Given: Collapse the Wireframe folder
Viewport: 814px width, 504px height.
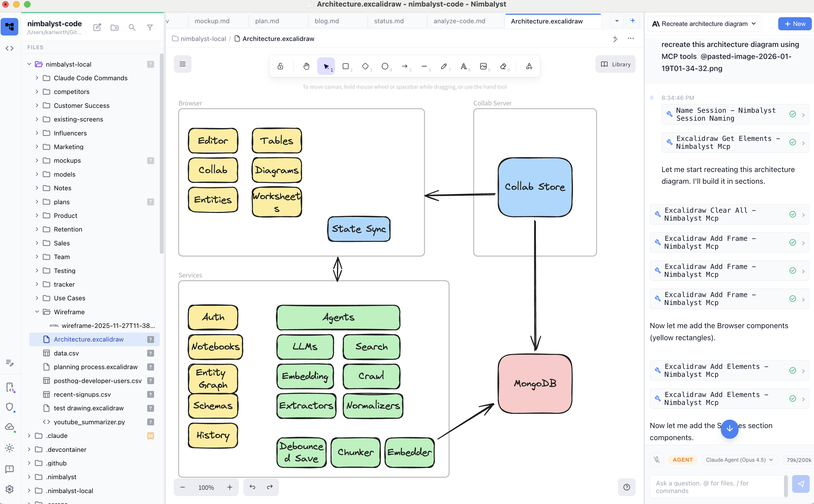Looking at the screenshot, I should click(37, 312).
